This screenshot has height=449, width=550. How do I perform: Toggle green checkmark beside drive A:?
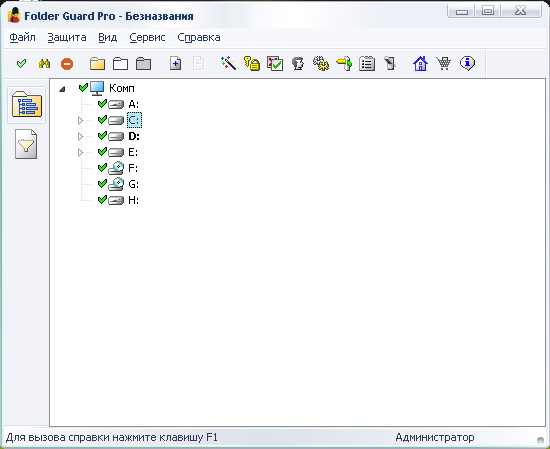click(x=102, y=103)
